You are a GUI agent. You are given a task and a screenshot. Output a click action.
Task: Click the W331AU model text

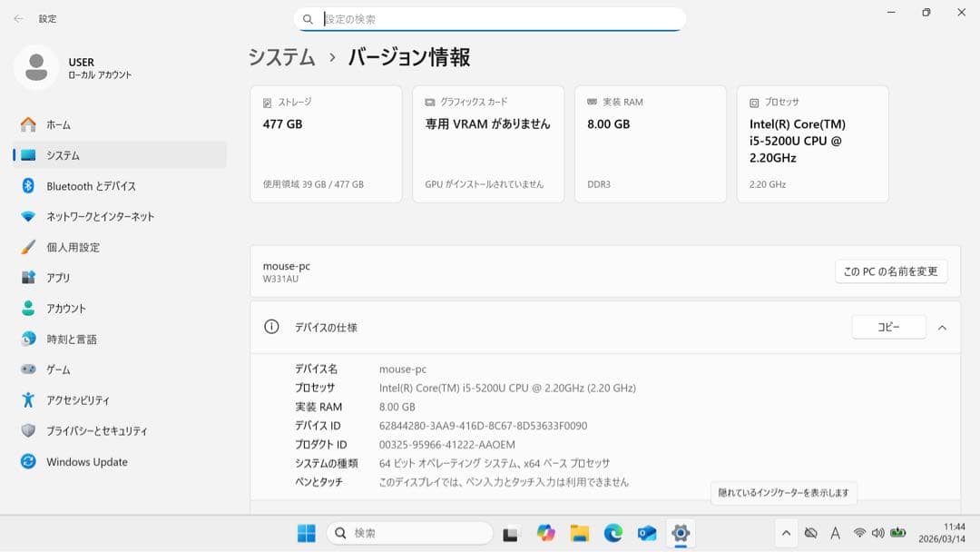[x=280, y=279]
